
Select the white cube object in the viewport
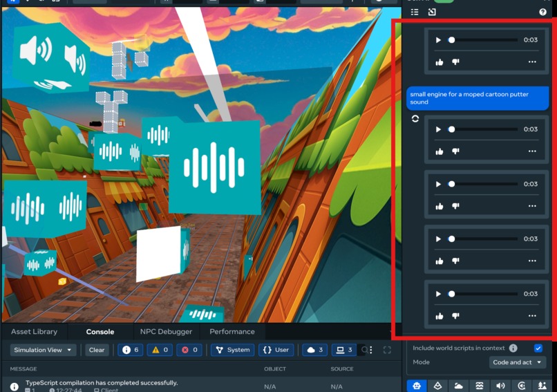(x=158, y=253)
